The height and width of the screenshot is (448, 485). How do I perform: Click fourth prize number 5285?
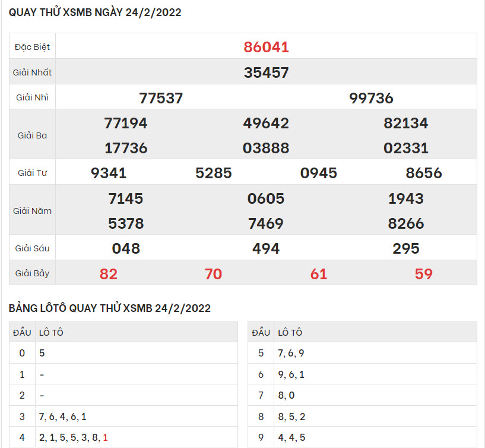coord(214,173)
